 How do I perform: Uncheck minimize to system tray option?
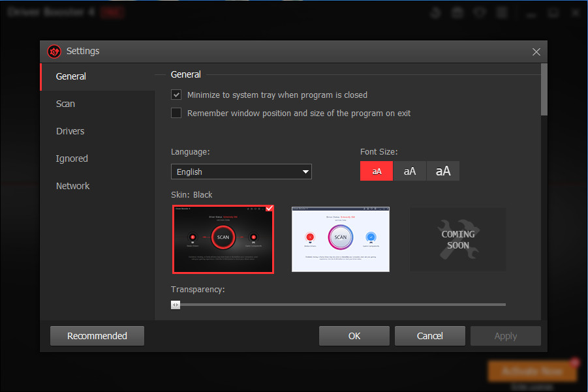(x=176, y=94)
